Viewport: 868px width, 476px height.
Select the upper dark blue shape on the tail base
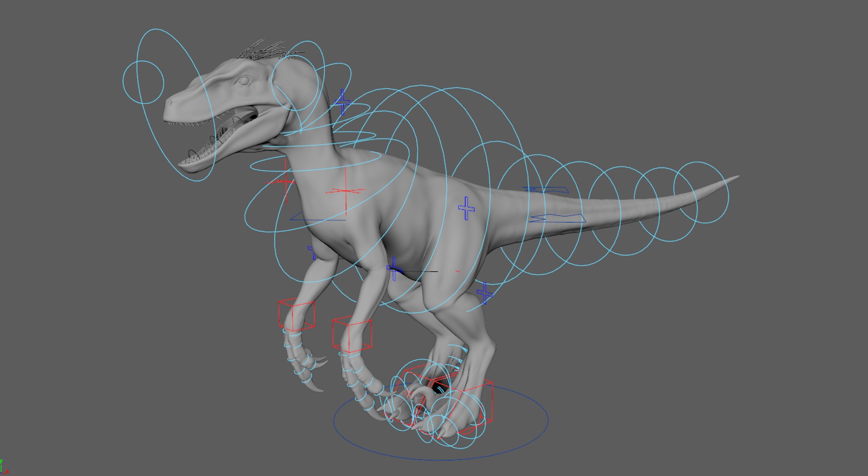click(x=546, y=190)
